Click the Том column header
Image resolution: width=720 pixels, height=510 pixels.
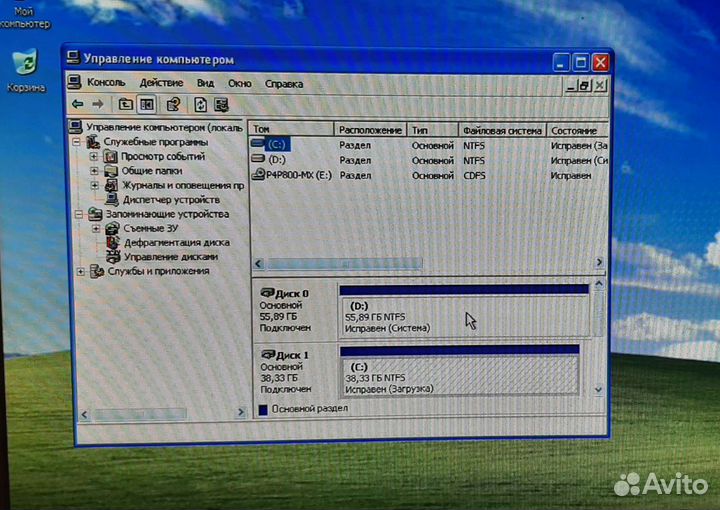click(x=291, y=129)
